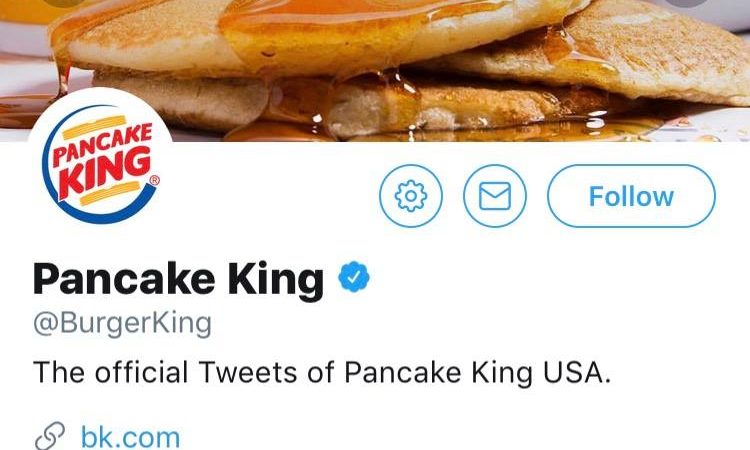
Task: Click the registered trademark symbol on logo
Action: pyautogui.click(x=153, y=181)
